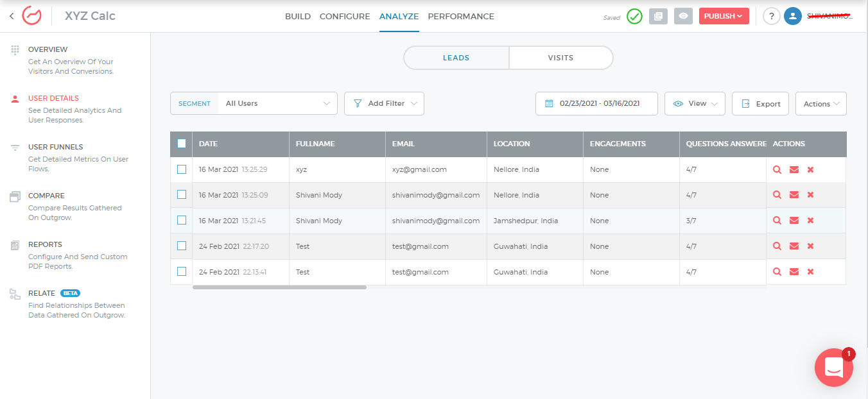Open the date range picker 02/23/2021 - 03/16/2021

tap(596, 103)
